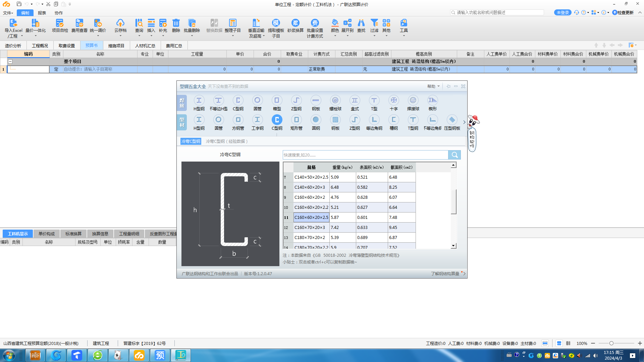The height and width of the screenshot is (362, 644).
Task: Click the 删除 delete icon
Action: pyautogui.click(x=176, y=23)
